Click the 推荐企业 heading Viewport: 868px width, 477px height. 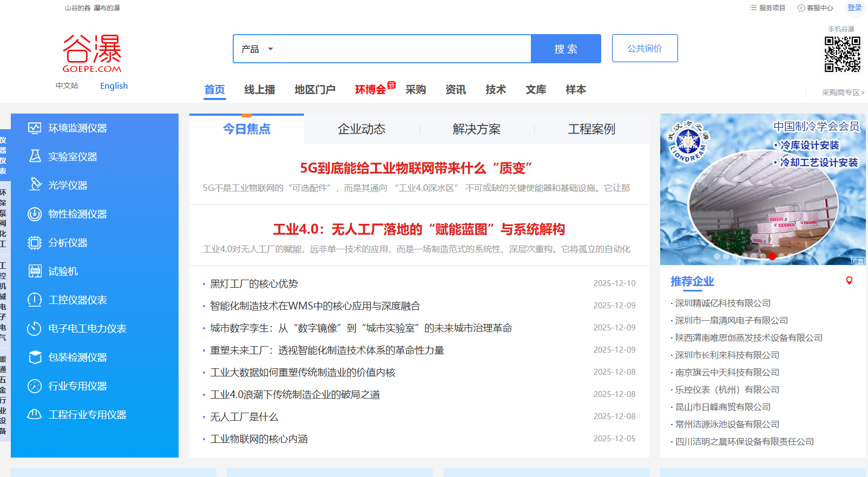pyautogui.click(x=692, y=281)
